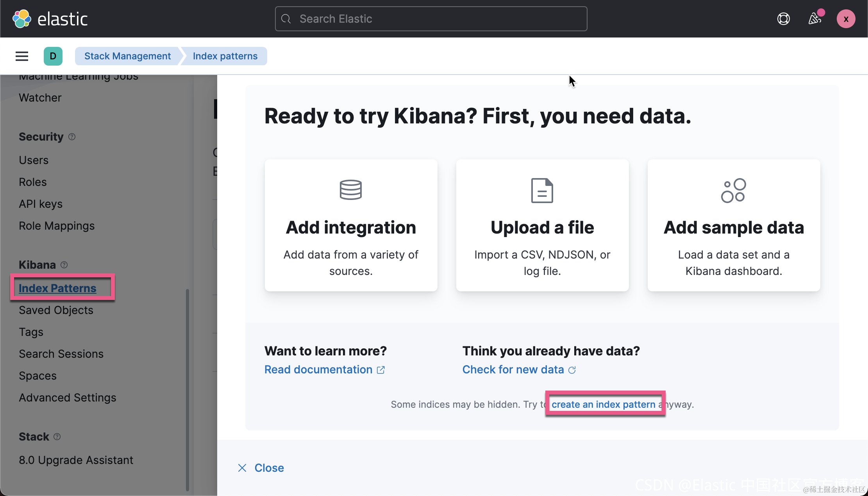
Task: Click the Add integration database icon
Action: 350,190
